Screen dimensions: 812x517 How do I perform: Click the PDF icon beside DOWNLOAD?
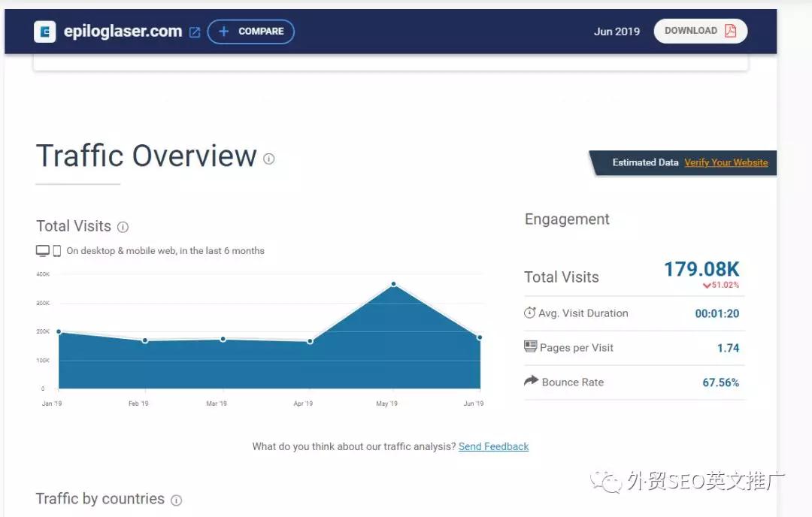732,31
